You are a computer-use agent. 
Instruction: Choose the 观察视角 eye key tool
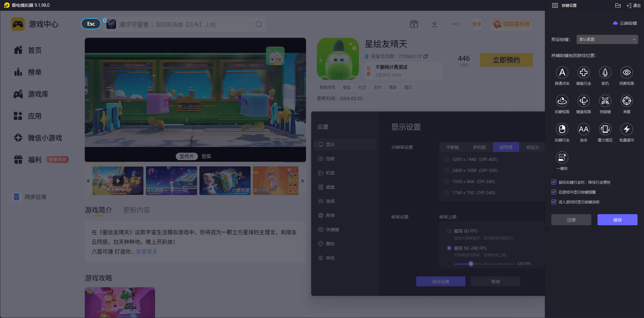point(626,73)
